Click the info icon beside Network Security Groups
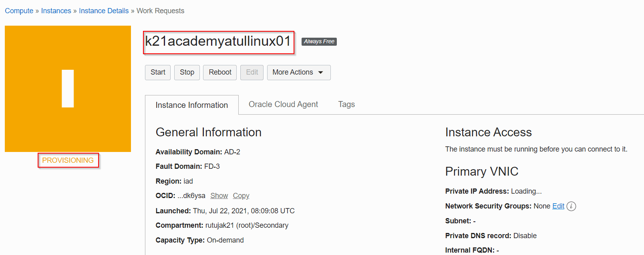 (x=571, y=206)
